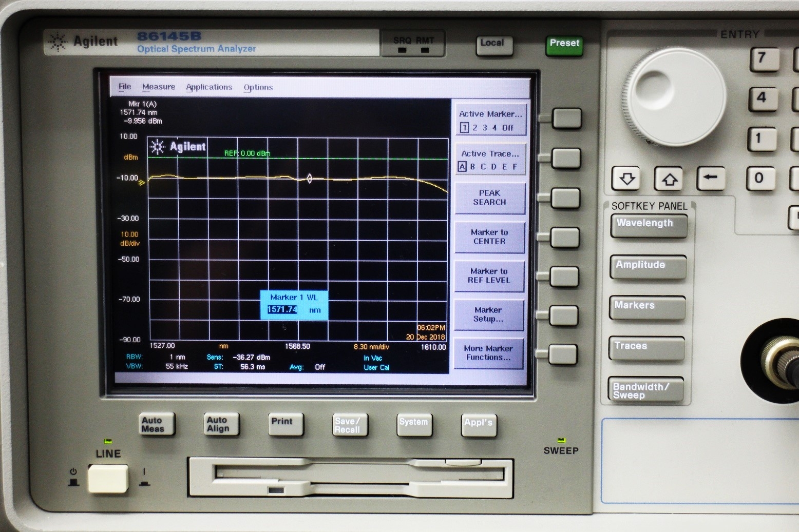Image resolution: width=799 pixels, height=532 pixels.
Task: Select marker 3 in Active Marker
Action: [x=485, y=128]
